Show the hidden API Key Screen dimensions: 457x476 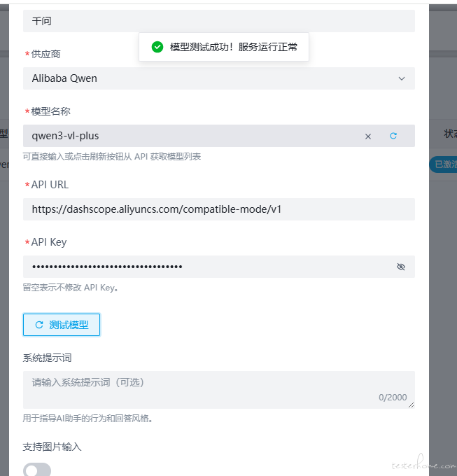pos(401,267)
